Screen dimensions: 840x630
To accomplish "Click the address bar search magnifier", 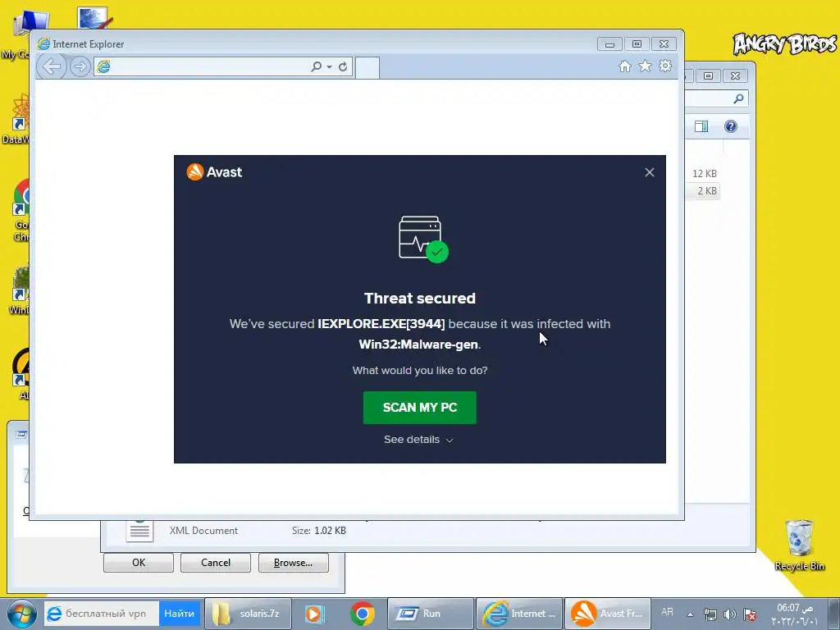I will point(316,66).
